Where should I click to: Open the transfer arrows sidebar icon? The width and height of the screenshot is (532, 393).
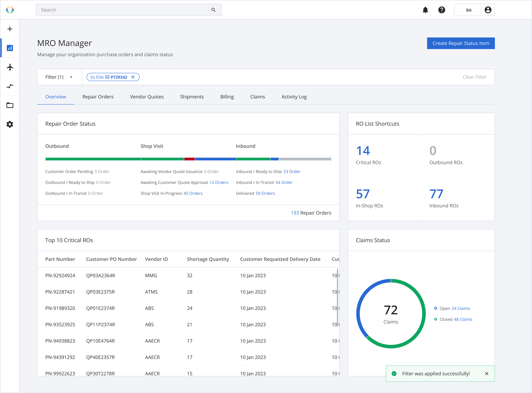tap(10, 86)
